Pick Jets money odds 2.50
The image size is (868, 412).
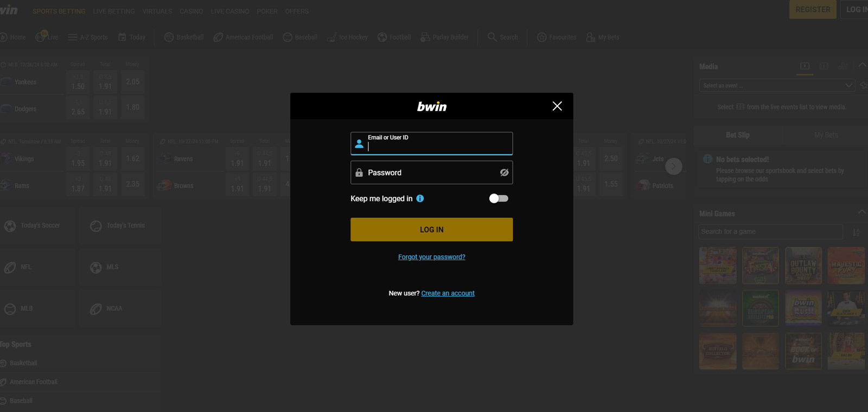click(611, 159)
